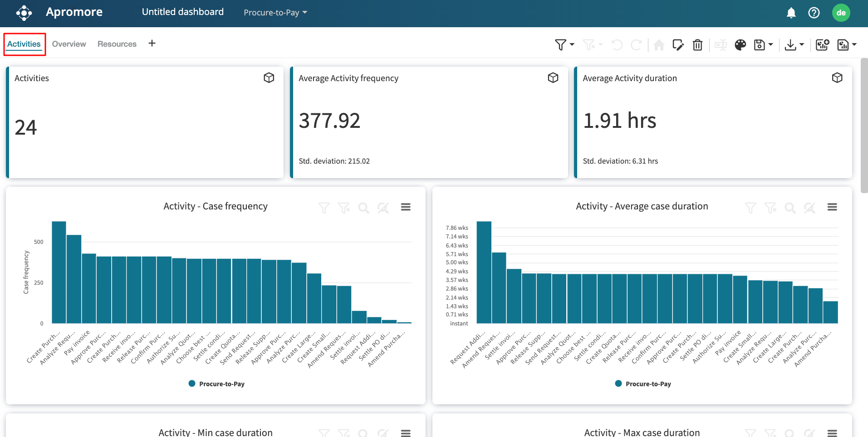The image size is (868, 437).
Task: Open the notifications bell
Action: (791, 13)
